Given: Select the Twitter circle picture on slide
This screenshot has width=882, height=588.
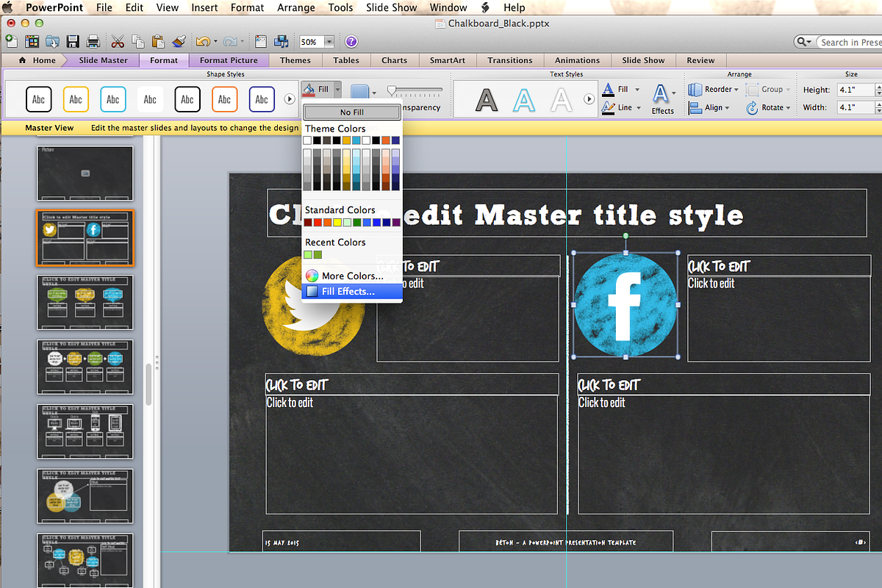Looking at the screenshot, I should coord(314,305).
